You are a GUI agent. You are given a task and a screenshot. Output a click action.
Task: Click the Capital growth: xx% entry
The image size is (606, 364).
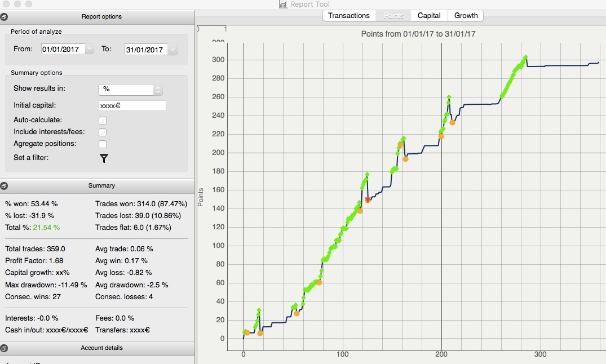pyautogui.click(x=37, y=273)
